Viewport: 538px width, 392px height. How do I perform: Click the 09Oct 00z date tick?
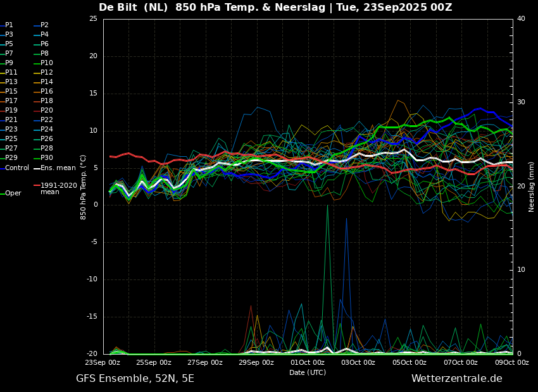tap(512, 362)
